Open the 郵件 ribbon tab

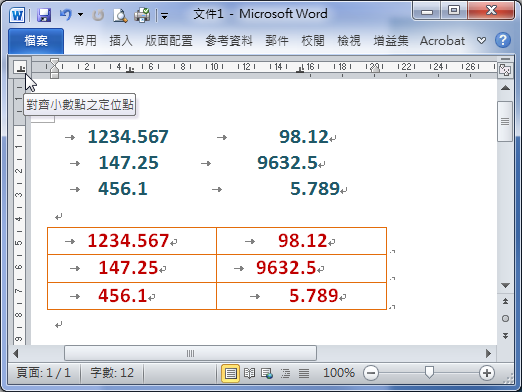click(277, 41)
